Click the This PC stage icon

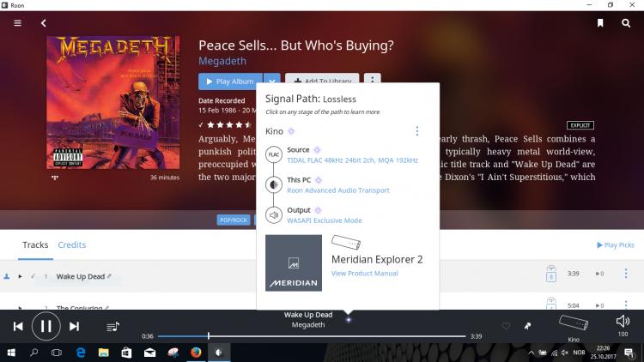[x=274, y=184]
